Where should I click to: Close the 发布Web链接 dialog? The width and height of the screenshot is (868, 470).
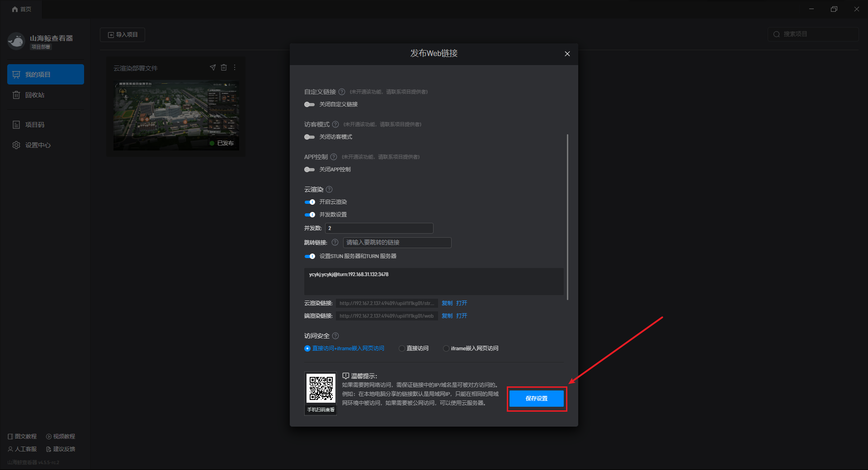[x=567, y=54]
